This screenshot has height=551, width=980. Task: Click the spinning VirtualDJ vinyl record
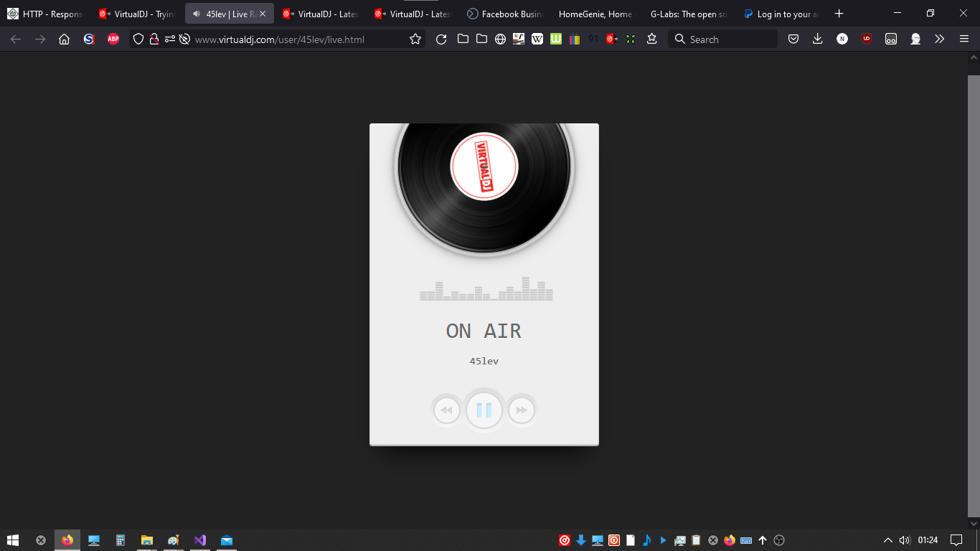[x=484, y=188]
